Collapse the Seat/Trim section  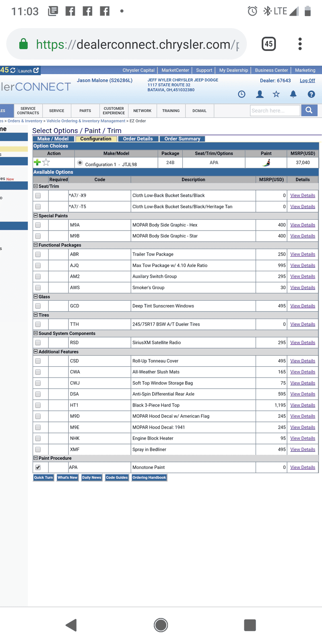pos(35,186)
